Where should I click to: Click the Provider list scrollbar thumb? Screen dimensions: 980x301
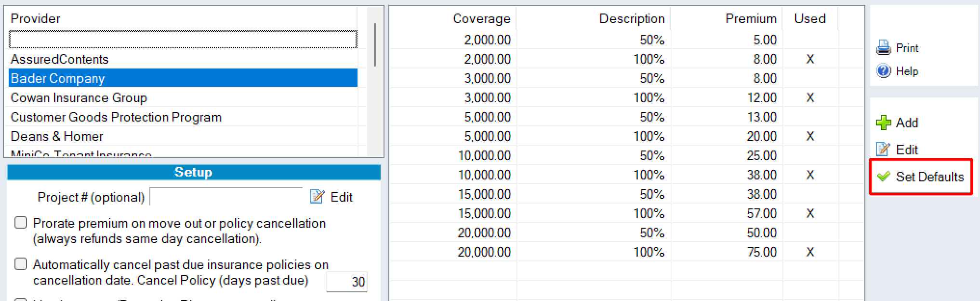(374, 45)
